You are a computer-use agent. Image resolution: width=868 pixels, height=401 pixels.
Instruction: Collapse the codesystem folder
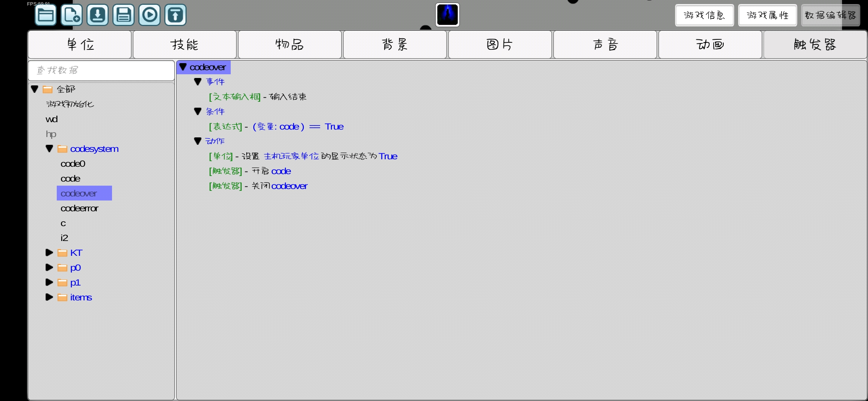[x=49, y=149]
